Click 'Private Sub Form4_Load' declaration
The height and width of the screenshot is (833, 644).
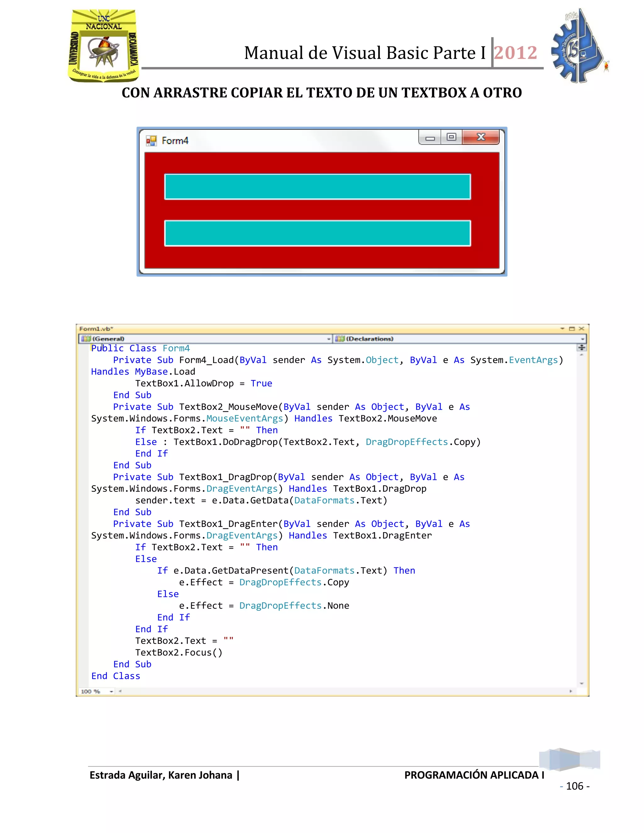338,360
